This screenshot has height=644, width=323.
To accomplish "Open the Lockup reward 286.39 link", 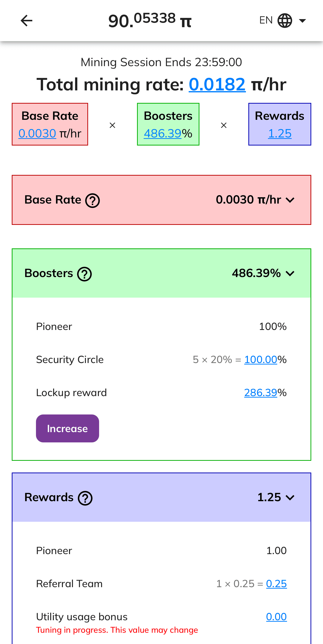I will click(261, 392).
